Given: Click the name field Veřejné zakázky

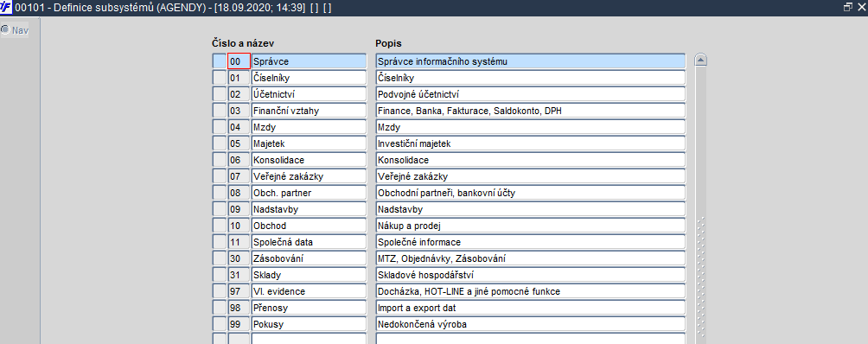Looking at the screenshot, I should click(309, 175).
